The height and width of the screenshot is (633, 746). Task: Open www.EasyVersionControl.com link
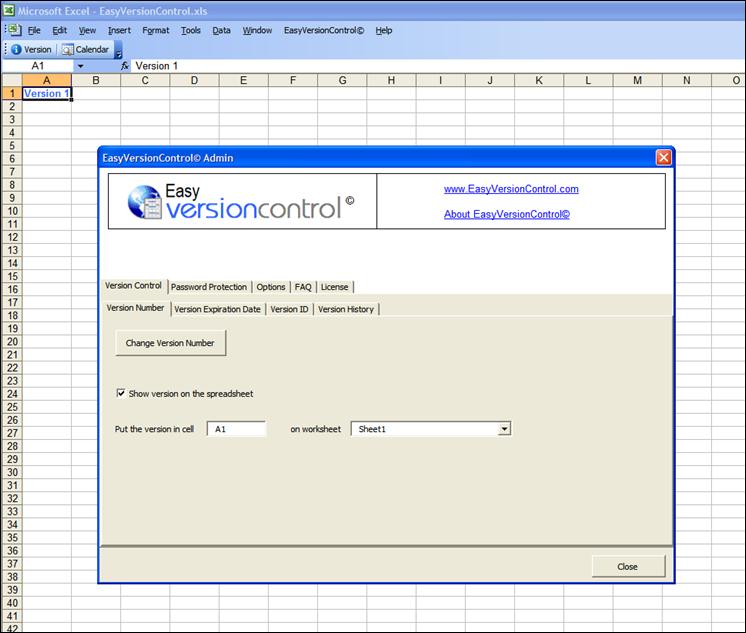click(511, 189)
